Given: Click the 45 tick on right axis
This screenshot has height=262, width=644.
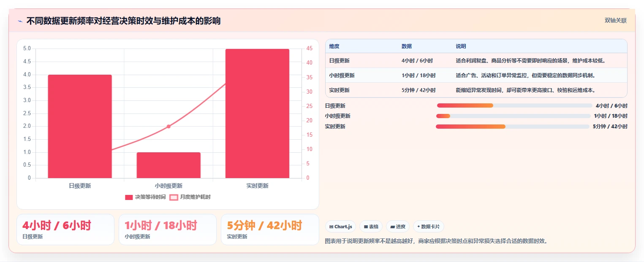Looking at the screenshot, I should click(310, 49).
